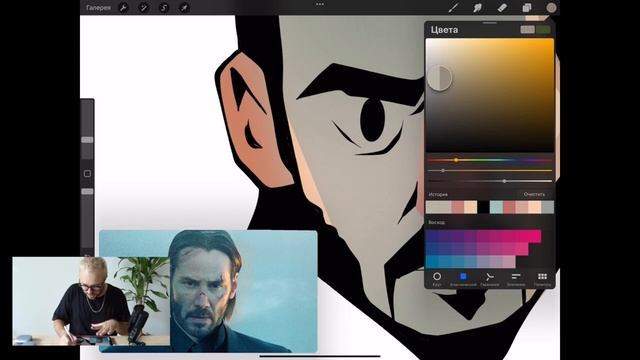Select the Brush tool in top bar
Screen dimensions: 640x360
click(x=453, y=7)
